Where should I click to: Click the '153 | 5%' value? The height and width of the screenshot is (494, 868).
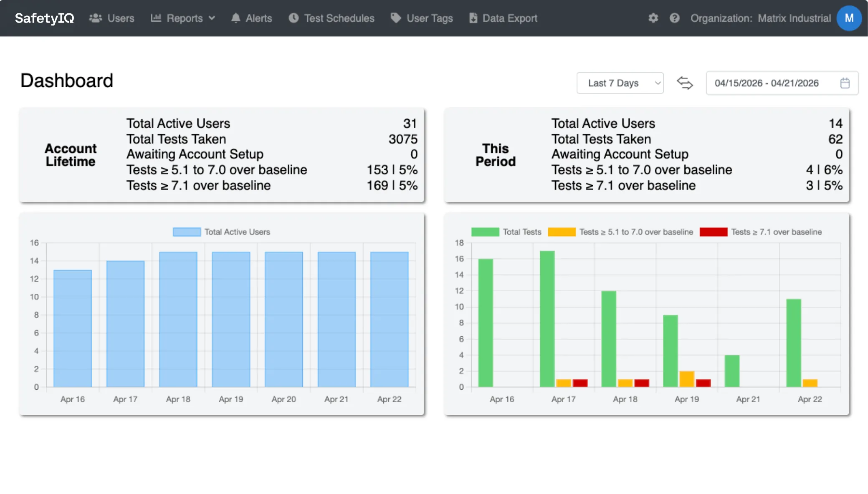click(392, 170)
